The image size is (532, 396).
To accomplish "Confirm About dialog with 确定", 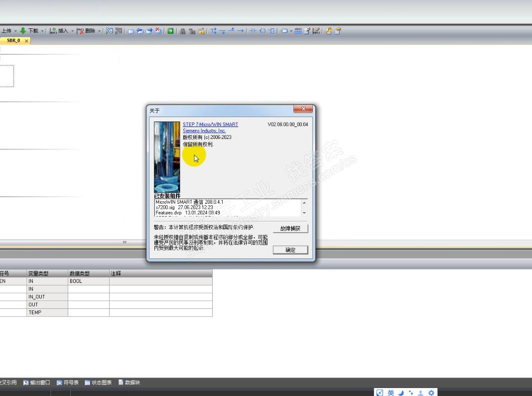I will pos(290,250).
